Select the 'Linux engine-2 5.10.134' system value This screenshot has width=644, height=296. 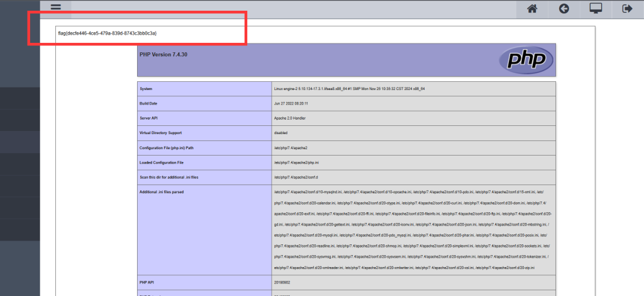coord(349,89)
